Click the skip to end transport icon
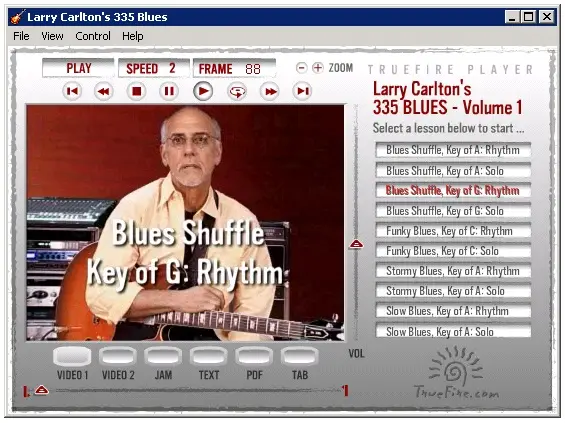The width and height of the screenshot is (565, 423). point(303,92)
